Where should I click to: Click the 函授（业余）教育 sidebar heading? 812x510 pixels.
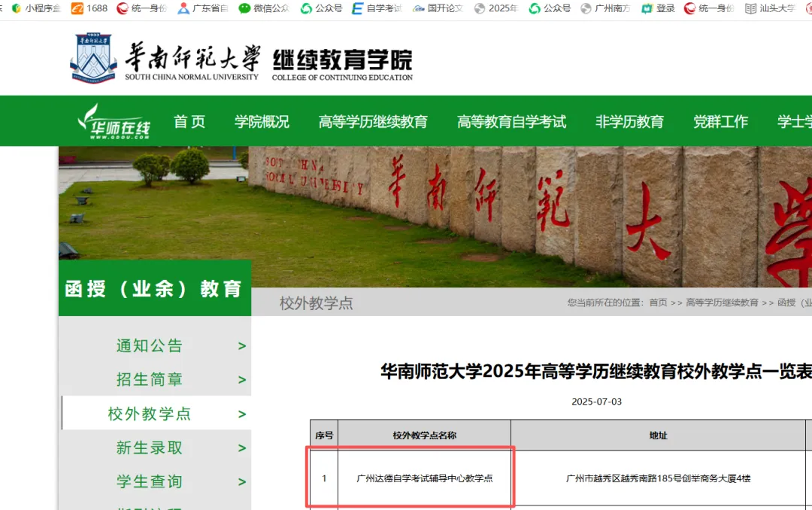coord(154,289)
